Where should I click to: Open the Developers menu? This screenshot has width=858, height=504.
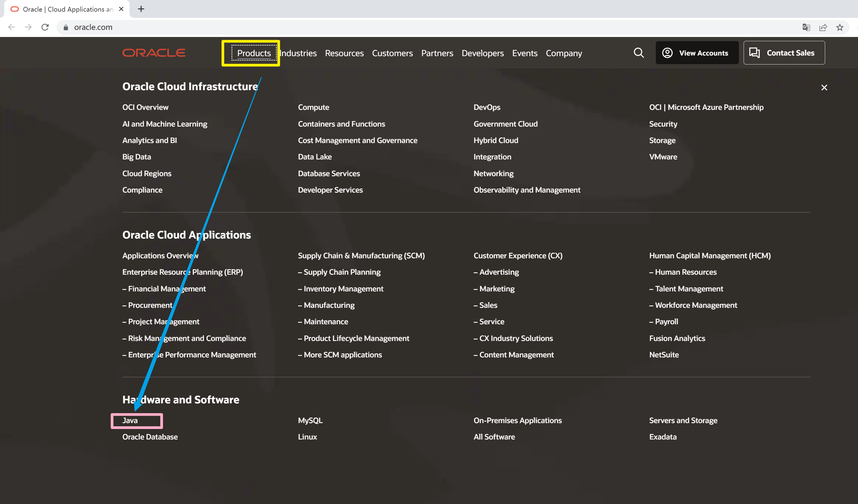pos(482,53)
